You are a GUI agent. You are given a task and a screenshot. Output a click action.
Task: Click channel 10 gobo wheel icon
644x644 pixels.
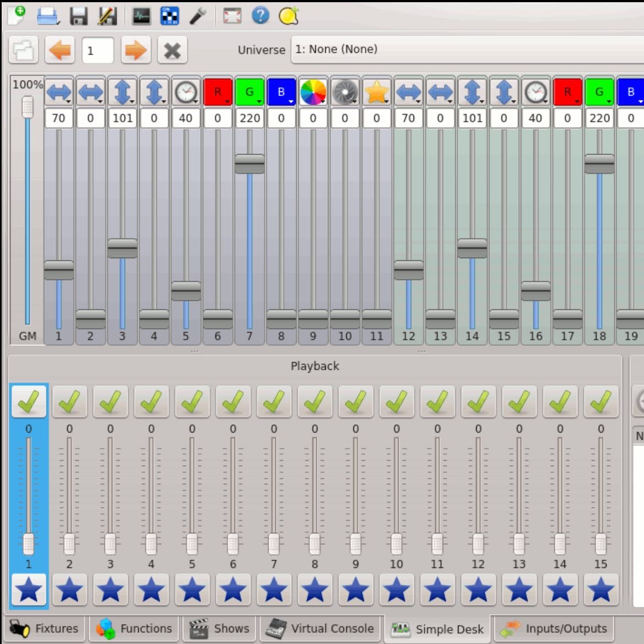345,91
